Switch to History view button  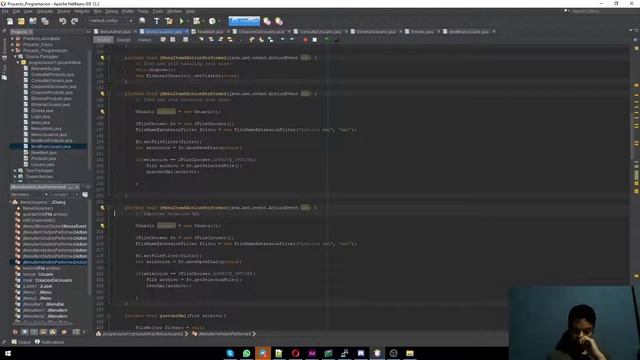[144, 40]
